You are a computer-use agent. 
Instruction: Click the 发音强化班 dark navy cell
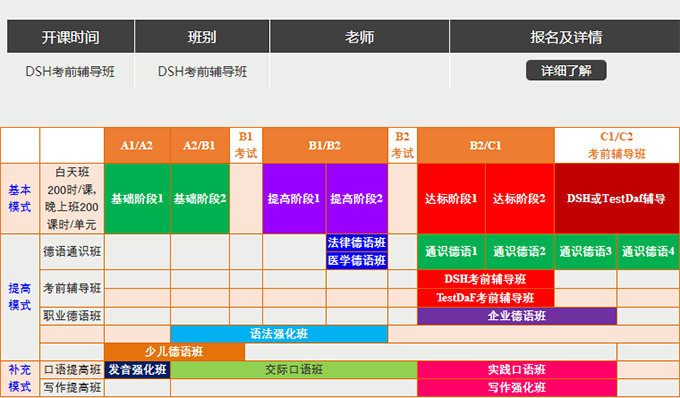[x=137, y=370]
